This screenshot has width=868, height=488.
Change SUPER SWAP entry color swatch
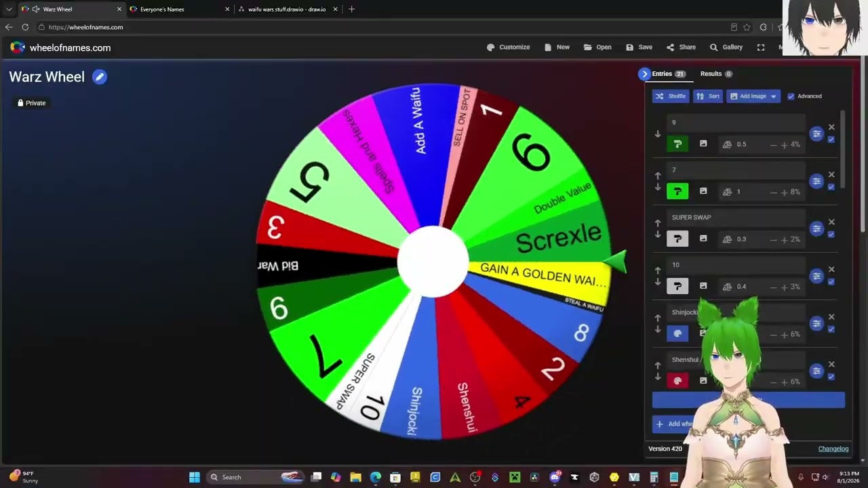[677, 239]
